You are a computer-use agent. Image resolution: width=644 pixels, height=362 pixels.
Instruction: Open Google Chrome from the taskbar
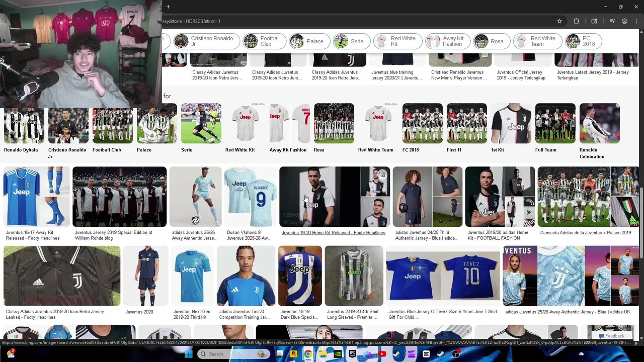tap(307, 354)
